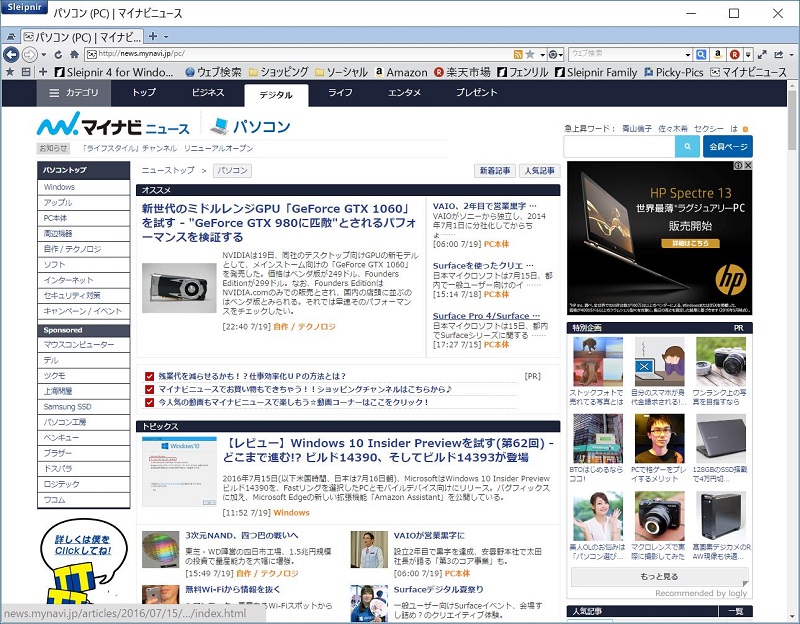Open the ウェブ検索 bookmark

213,72
